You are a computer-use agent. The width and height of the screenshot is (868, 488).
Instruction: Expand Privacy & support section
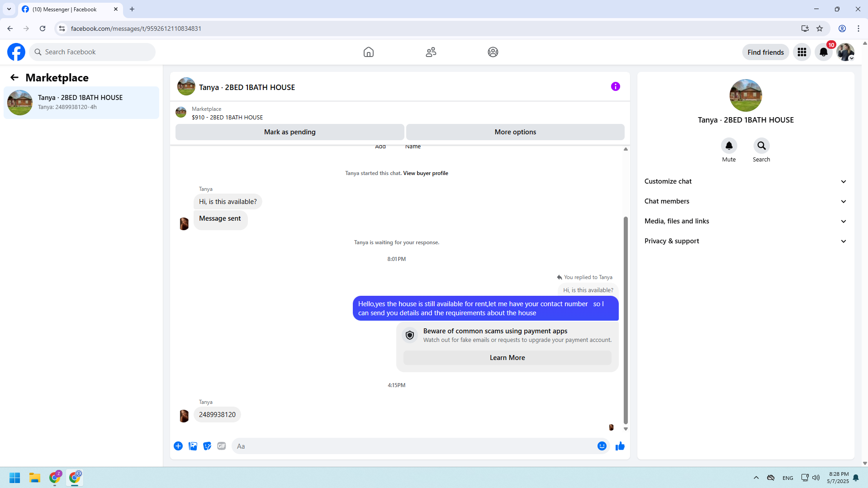[745, 241]
